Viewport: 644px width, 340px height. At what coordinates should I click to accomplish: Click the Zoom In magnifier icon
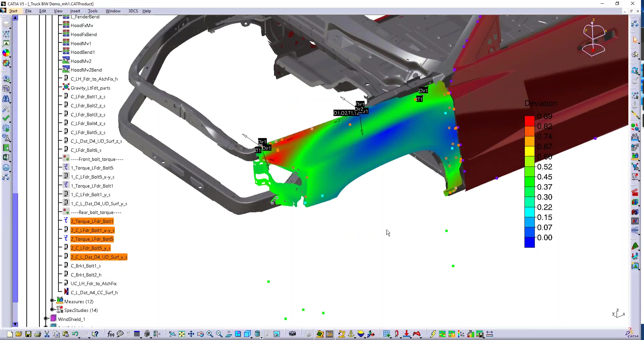(x=210, y=334)
